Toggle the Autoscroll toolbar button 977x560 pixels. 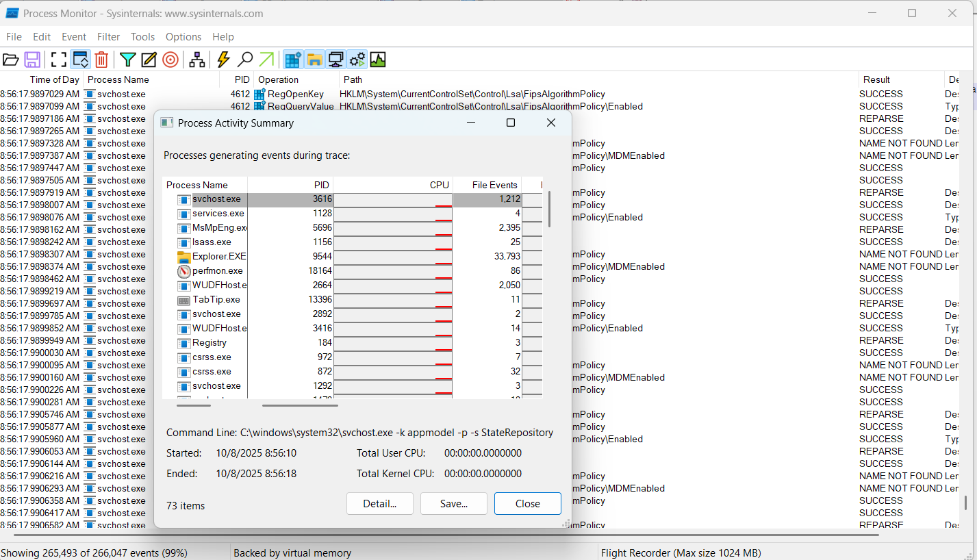pos(80,60)
